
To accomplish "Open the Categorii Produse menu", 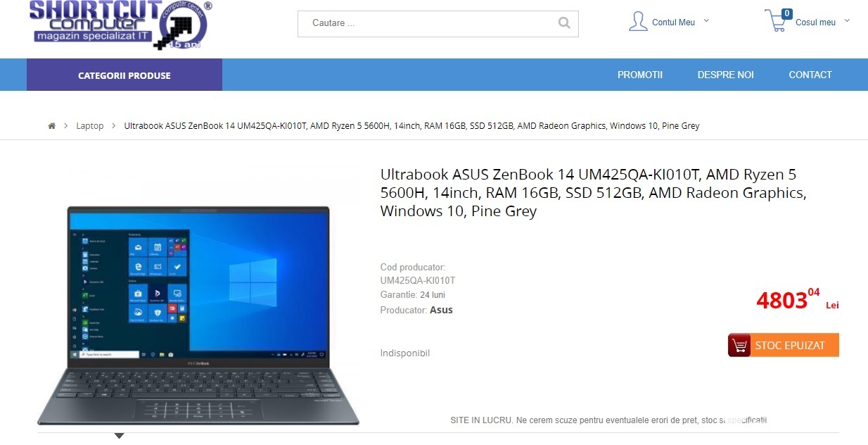I will pyautogui.click(x=125, y=75).
